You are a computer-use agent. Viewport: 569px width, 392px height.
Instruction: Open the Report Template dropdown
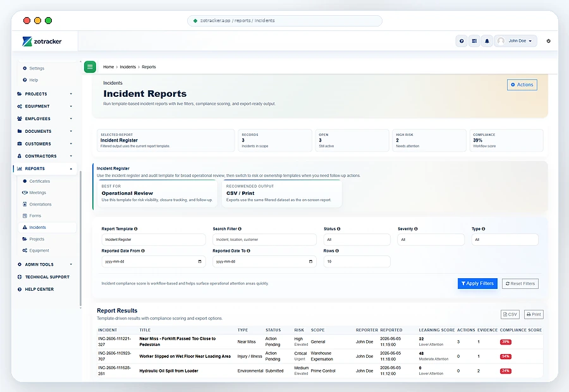(154, 240)
